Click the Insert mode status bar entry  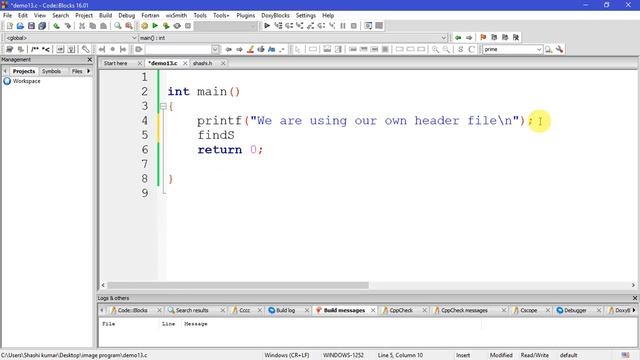463,355
